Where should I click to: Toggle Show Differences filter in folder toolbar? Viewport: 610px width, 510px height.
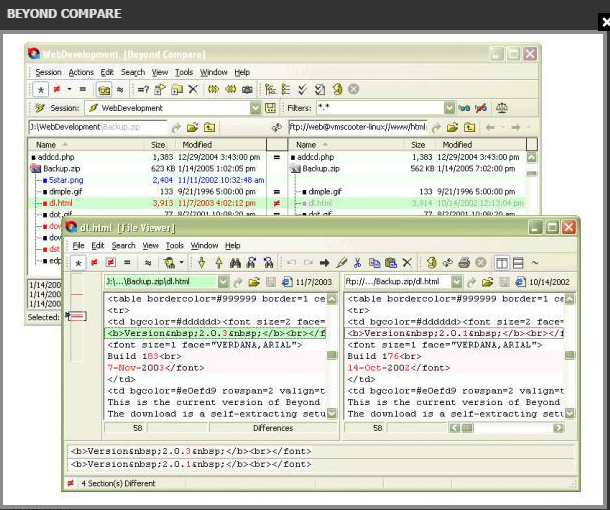click(x=57, y=89)
